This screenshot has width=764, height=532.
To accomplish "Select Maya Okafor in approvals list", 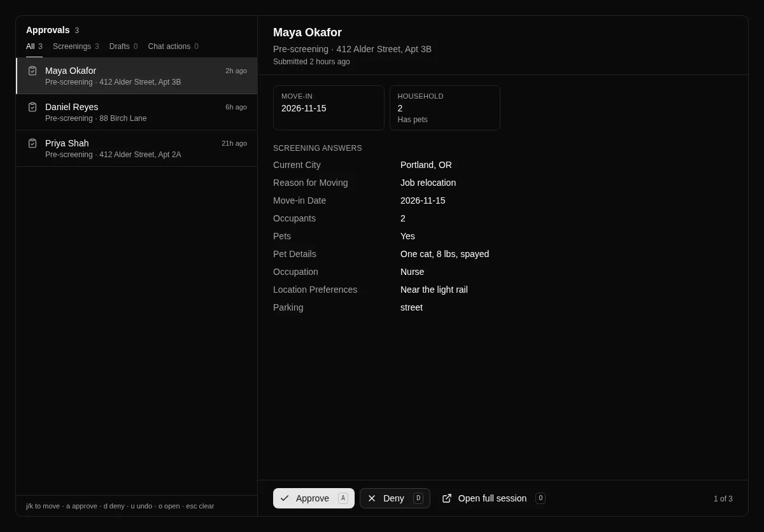I will click(x=137, y=76).
